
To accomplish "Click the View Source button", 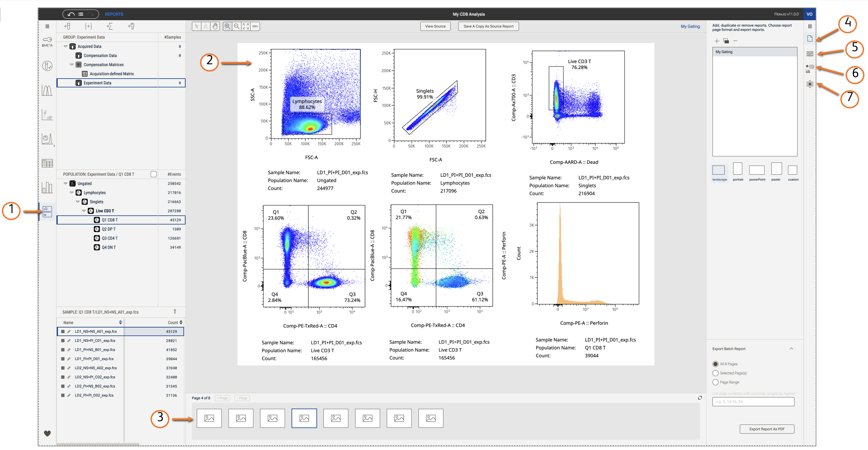I will pyautogui.click(x=435, y=26).
